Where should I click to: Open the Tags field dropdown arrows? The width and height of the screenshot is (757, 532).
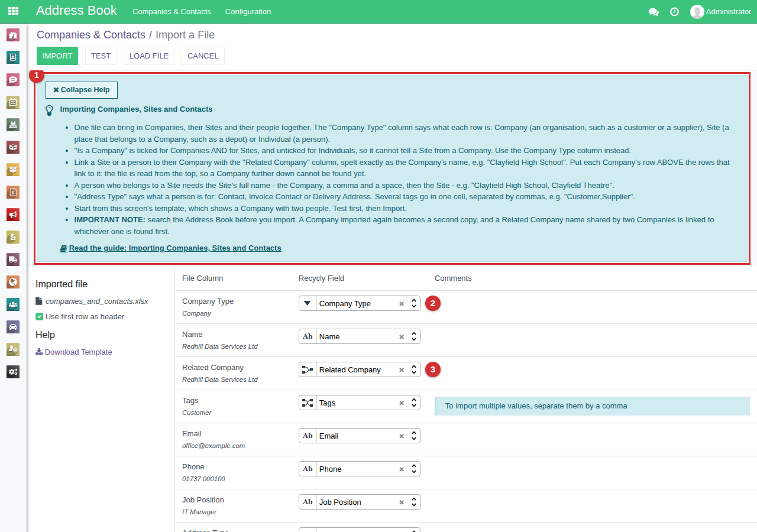(414, 403)
